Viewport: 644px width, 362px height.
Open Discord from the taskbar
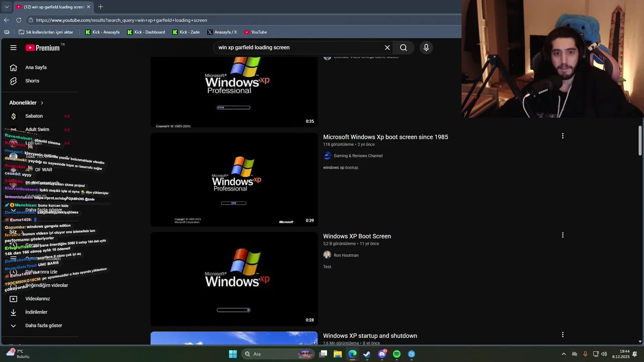click(x=382, y=354)
